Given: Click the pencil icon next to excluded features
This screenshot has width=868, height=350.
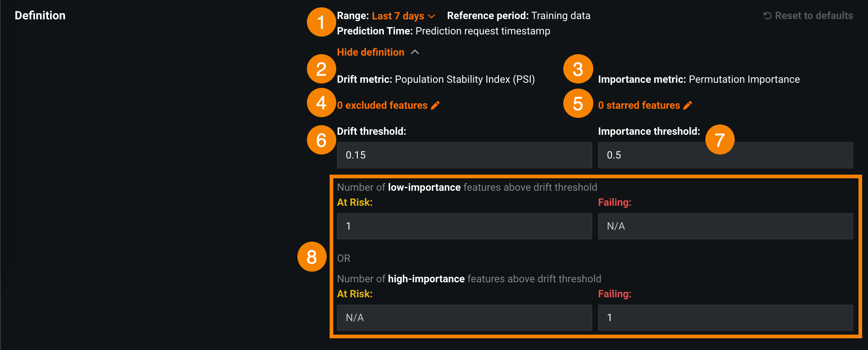Looking at the screenshot, I should click(x=435, y=105).
